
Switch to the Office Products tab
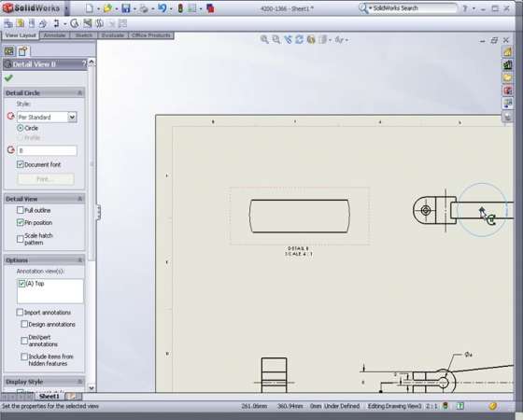click(151, 35)
